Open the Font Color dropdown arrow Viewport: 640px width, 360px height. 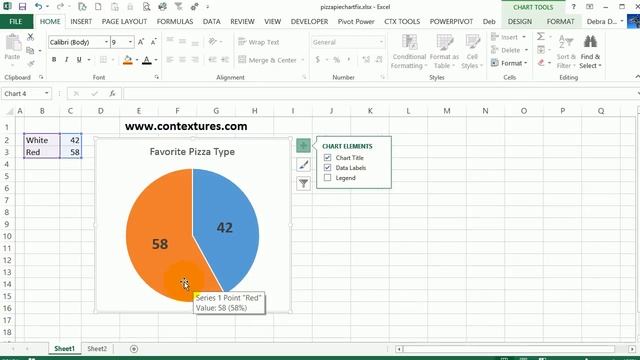156,60
